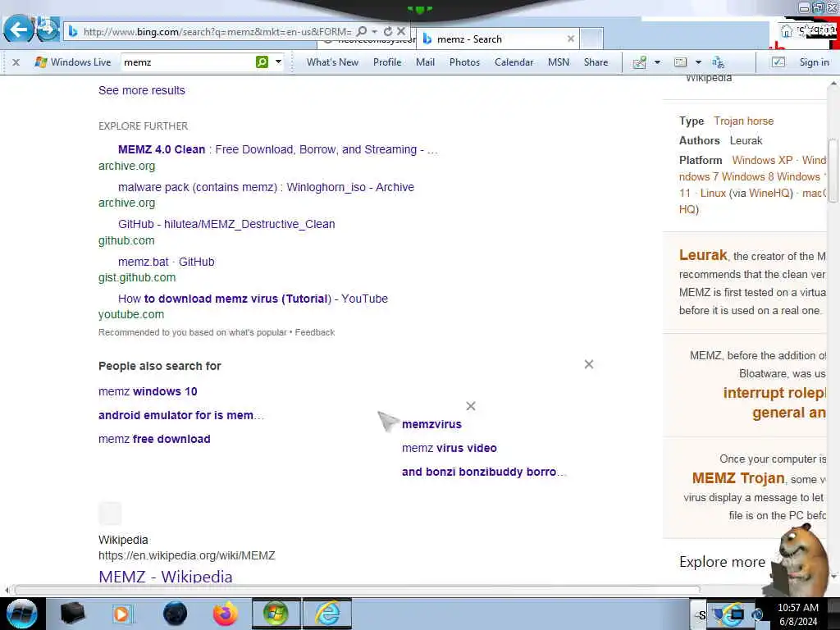Open Mail in Windows Live toolbar
This screenshot has height=630, width=840.
[x=425, y=62]
